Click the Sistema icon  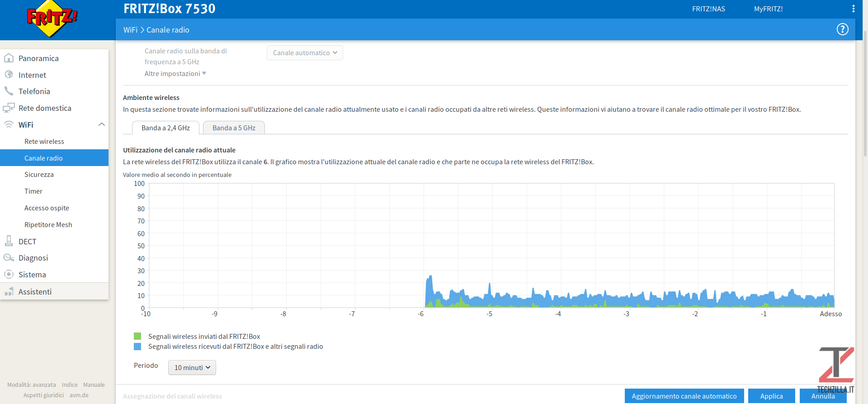pyautogui.click(x=9, y=274)
